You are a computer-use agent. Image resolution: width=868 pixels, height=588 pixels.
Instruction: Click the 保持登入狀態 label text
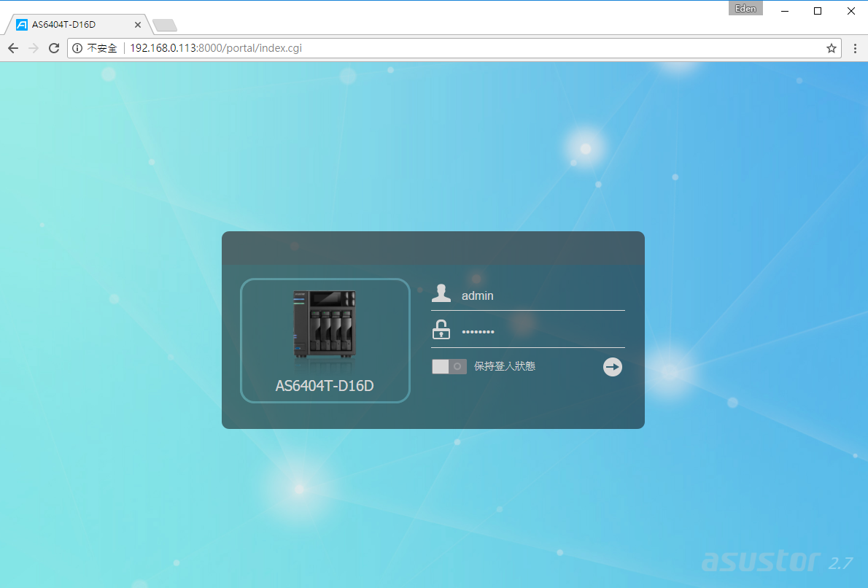pos(504,366)
